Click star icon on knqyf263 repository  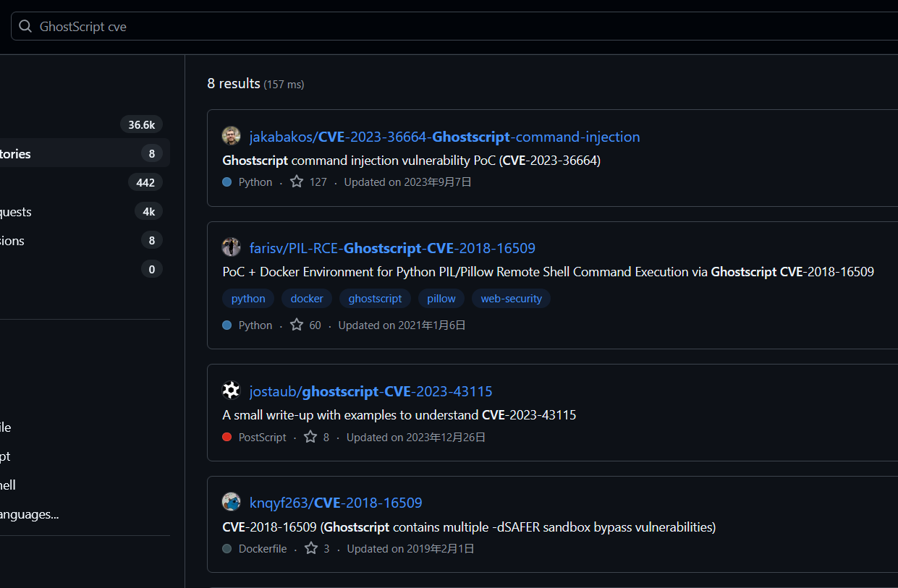click(311, 548)
